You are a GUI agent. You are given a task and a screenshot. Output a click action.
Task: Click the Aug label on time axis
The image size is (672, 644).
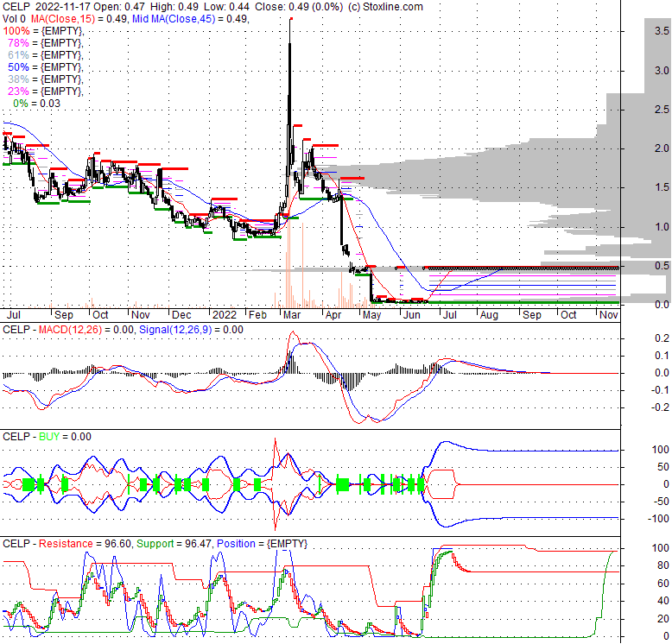(489, 315)
